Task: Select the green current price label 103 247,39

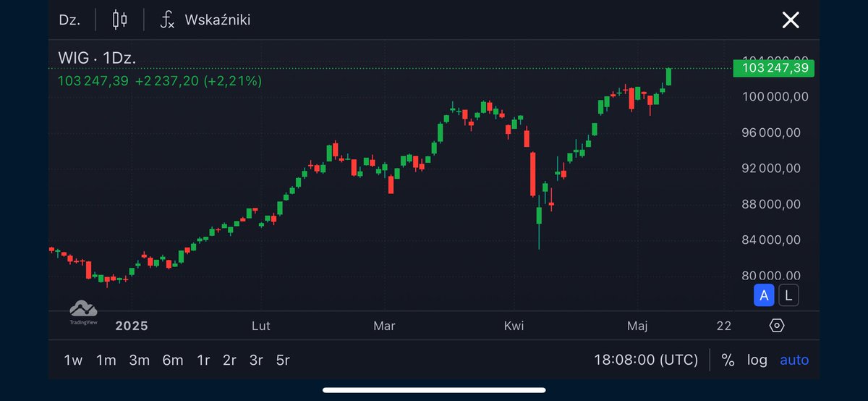Action: coord(774,68)
